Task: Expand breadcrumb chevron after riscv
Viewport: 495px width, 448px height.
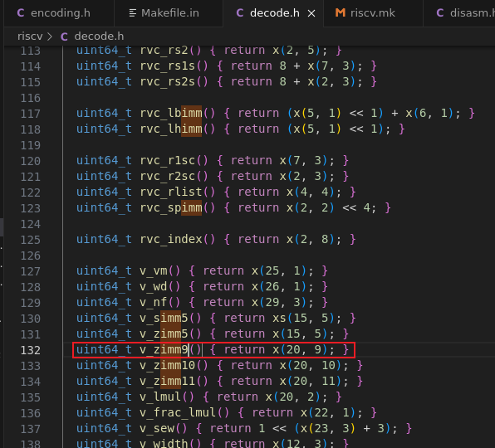Action: click(50, 37)
